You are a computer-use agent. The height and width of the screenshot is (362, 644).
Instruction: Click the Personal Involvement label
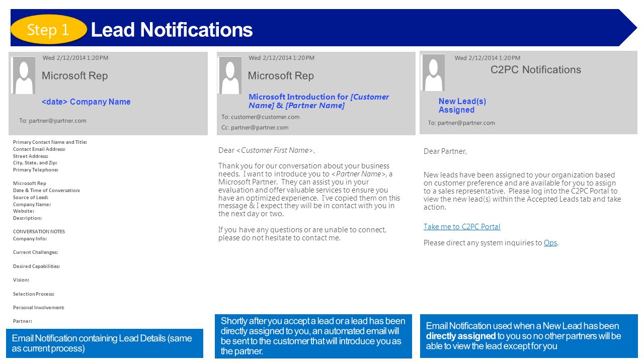point(39,308)
